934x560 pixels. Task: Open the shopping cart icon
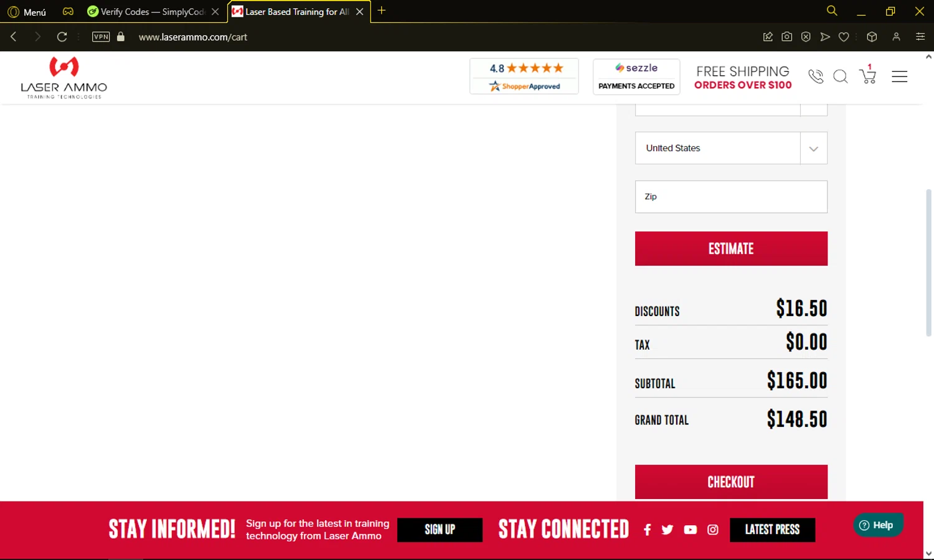[867, 75]
